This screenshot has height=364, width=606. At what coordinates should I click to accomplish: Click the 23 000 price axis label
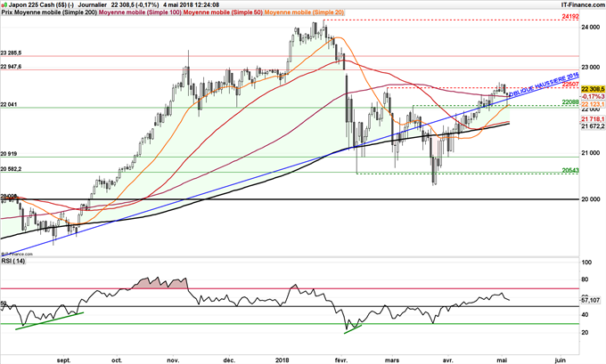pyautogui.click(x=592, y=67)
